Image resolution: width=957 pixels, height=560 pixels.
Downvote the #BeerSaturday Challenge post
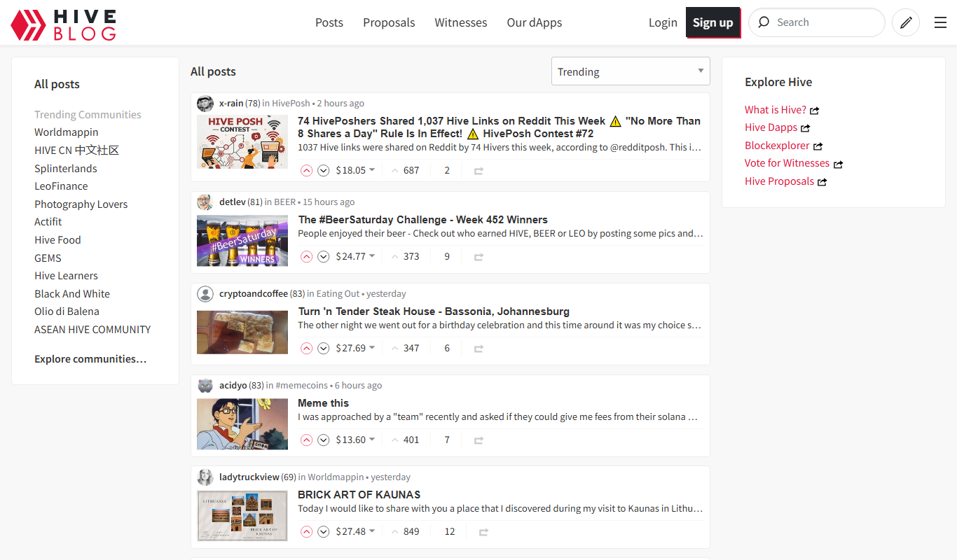[323, 256]
